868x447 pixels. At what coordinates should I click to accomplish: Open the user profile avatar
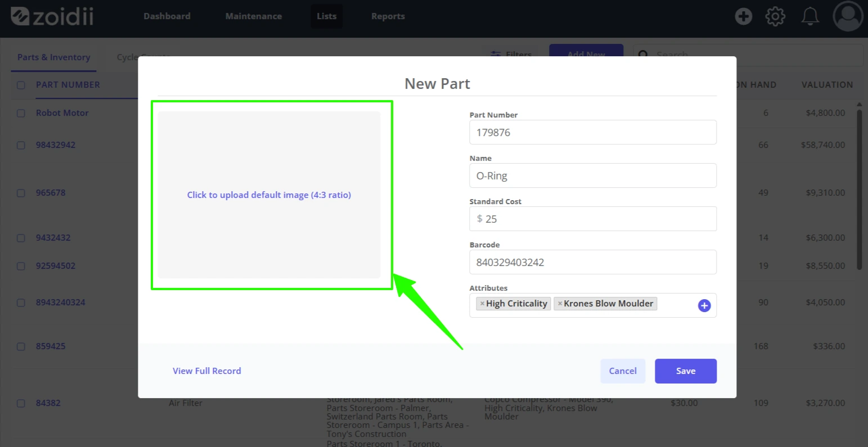[848, 16]
